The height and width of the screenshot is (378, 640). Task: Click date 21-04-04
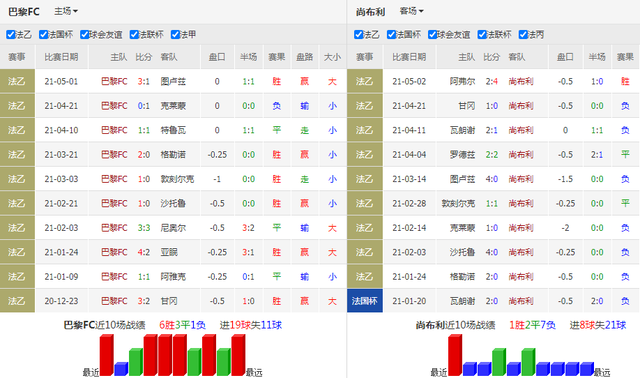(x=409, y=155)
